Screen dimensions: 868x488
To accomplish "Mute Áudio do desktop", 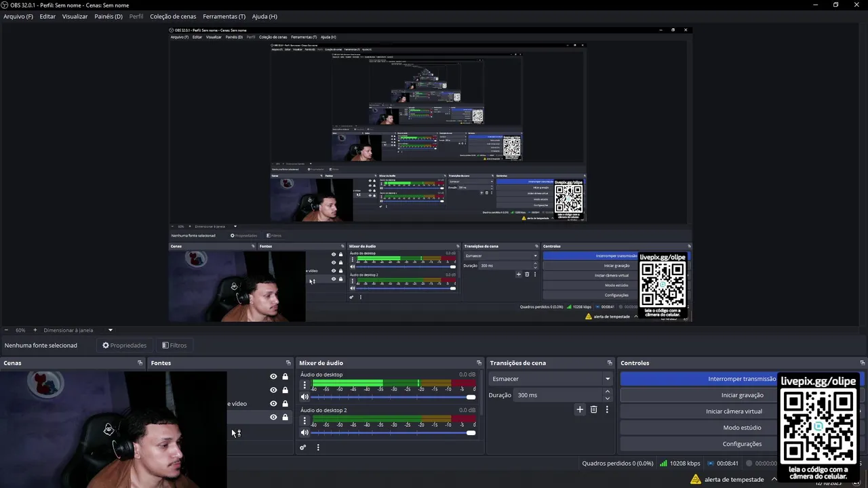I will click(x=304, y=397).
